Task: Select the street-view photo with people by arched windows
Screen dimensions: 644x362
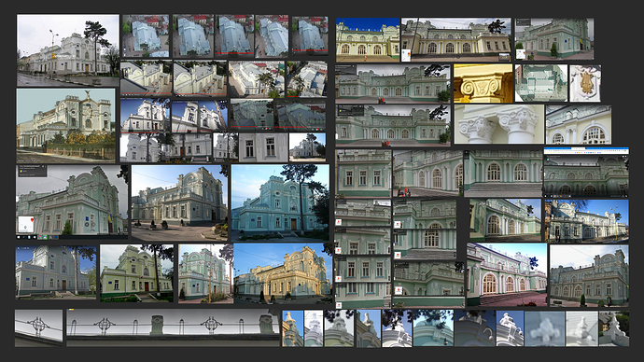Action: (x=427, y=173)
